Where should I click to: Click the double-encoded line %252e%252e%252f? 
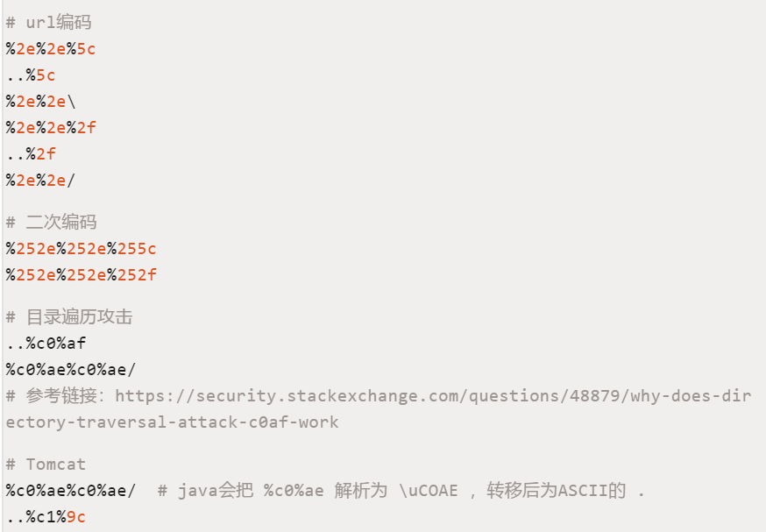pyautogui.click(x=82, y=275)
